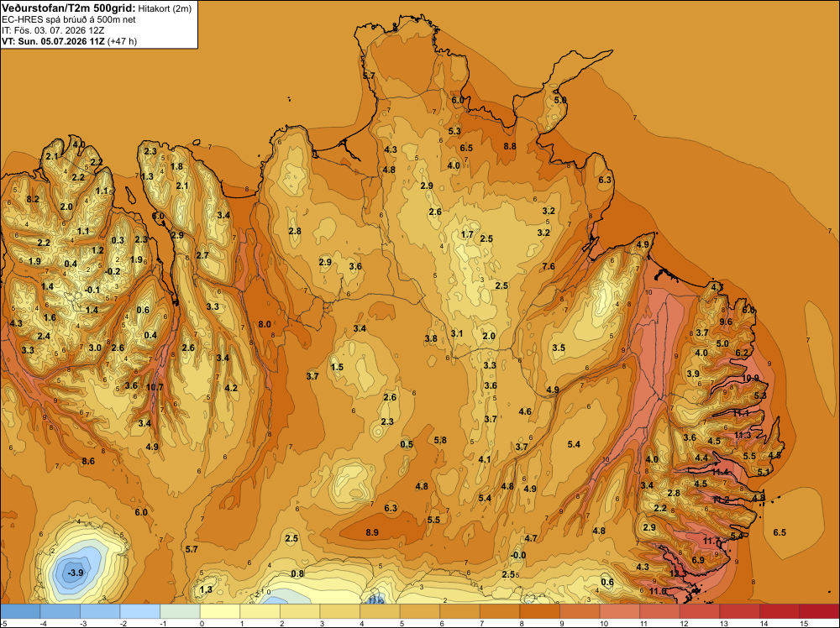
Task: Click the 6.9 temperature value
Action: [698, 560]
